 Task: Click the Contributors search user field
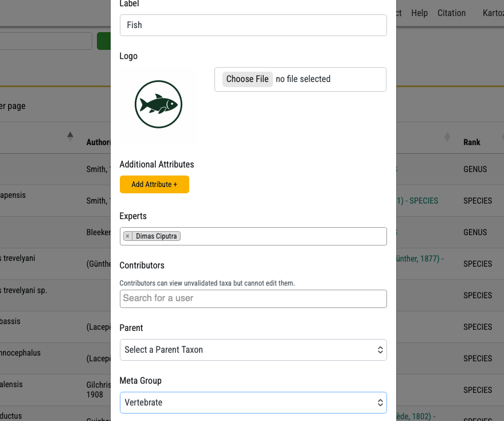click(x=253, y=299)
